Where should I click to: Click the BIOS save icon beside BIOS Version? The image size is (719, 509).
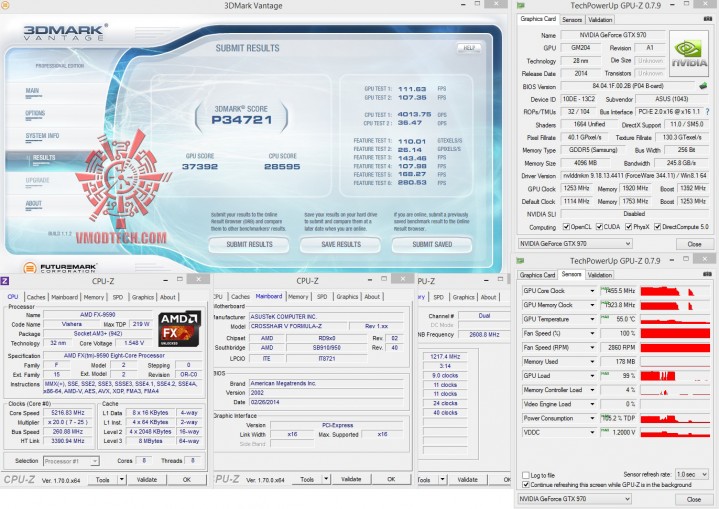[x=703, y=86]
